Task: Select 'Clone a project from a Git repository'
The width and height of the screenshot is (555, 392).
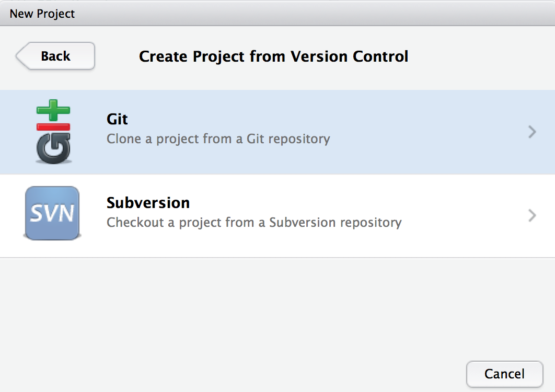Action: 218,139
